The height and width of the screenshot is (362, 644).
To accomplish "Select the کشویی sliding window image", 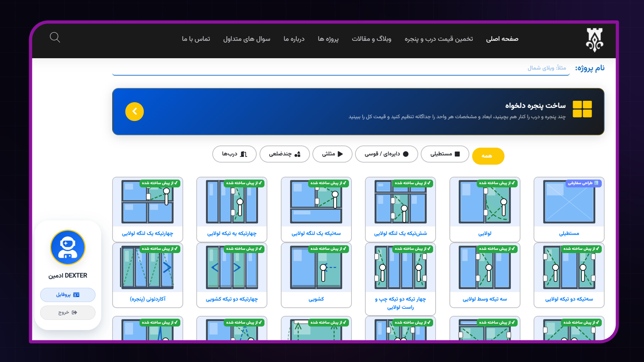I will click(x=316, y=268).
